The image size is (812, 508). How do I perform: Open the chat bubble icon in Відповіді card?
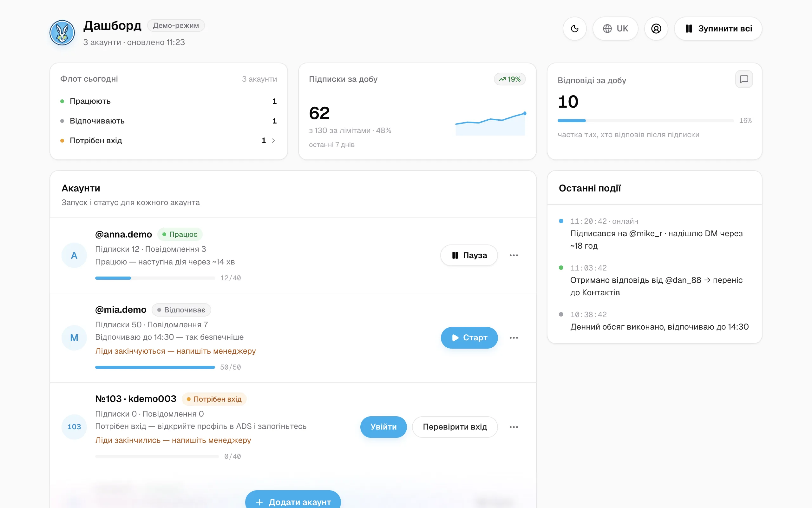744,79
